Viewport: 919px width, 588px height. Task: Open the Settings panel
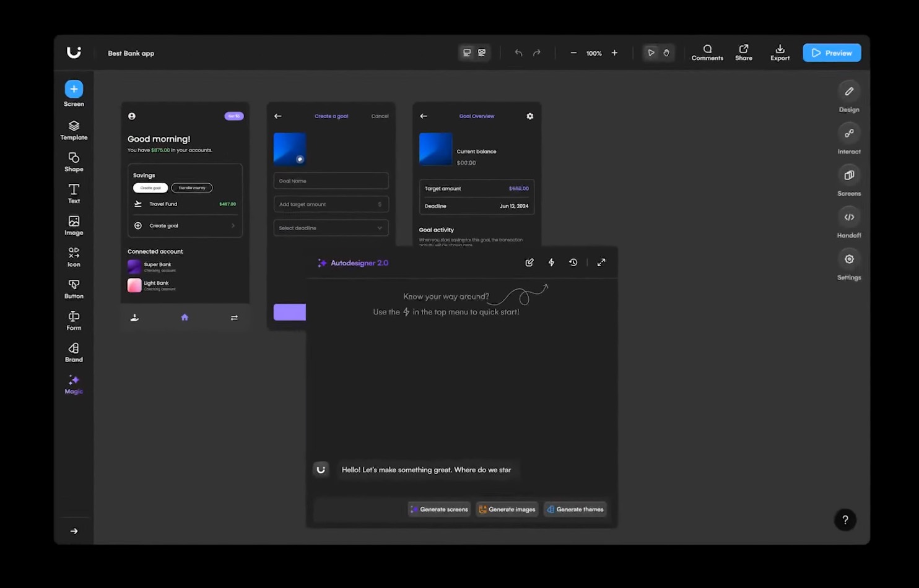click(x=849, y=265)
